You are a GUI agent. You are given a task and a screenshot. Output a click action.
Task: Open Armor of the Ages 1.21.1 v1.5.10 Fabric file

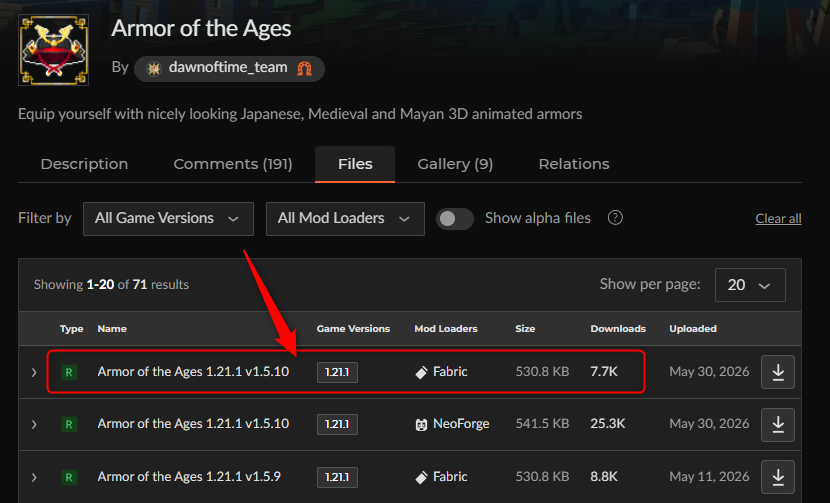(193, 372)
